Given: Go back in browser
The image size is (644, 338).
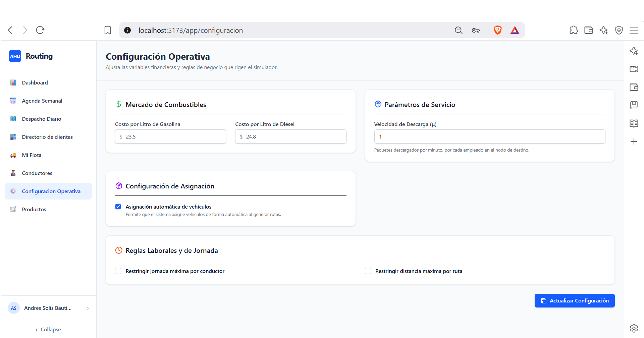Looking at the screenshot, I should (10, 30).
